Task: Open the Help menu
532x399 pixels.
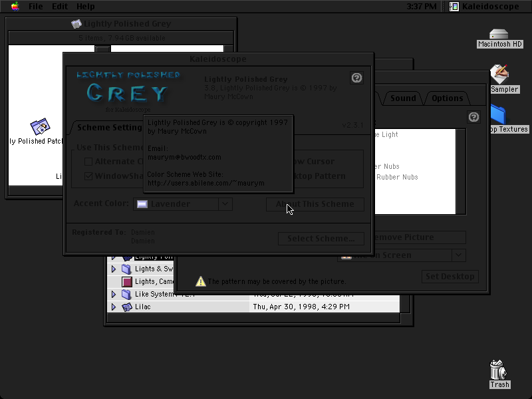Action: [x=86, y=7]
